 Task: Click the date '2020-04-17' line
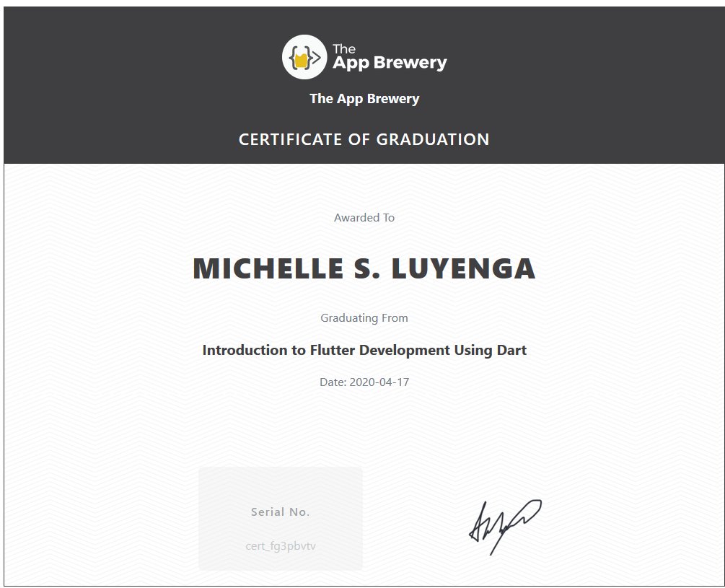(364, 382)
